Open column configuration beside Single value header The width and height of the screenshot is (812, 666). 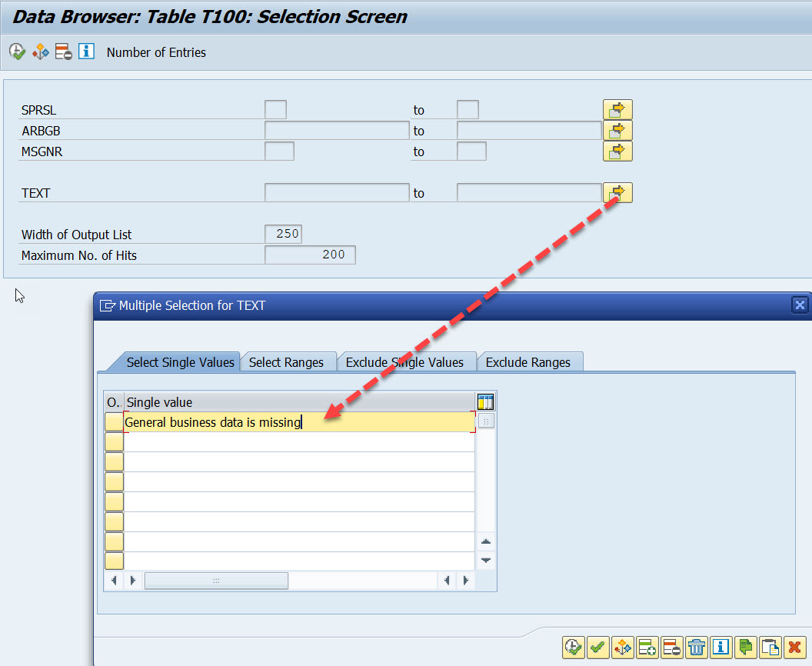tap(487, 401)
